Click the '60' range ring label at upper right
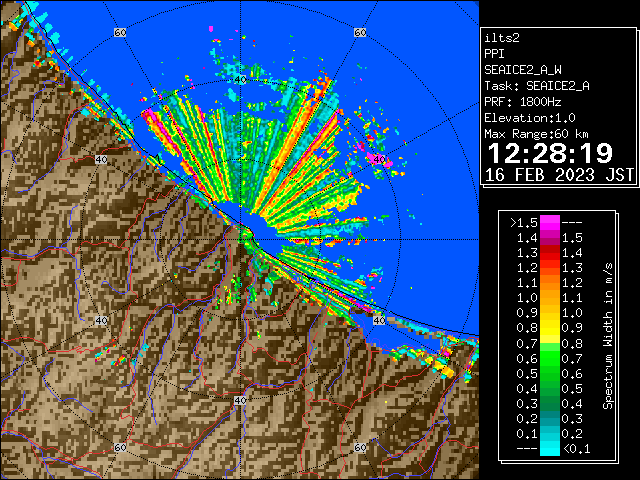The width and height of the screenshot is (640, 480). (360, 32)
